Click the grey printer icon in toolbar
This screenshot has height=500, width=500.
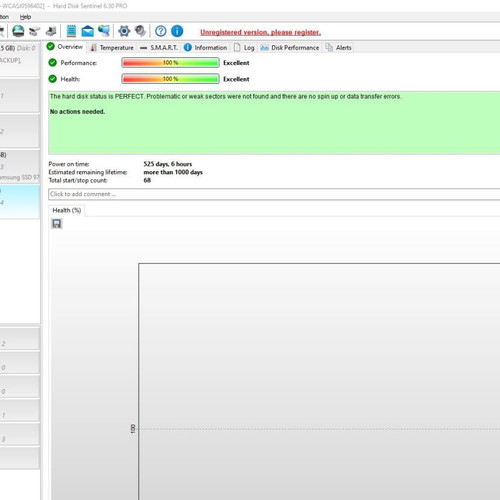[x=51, y=31]
